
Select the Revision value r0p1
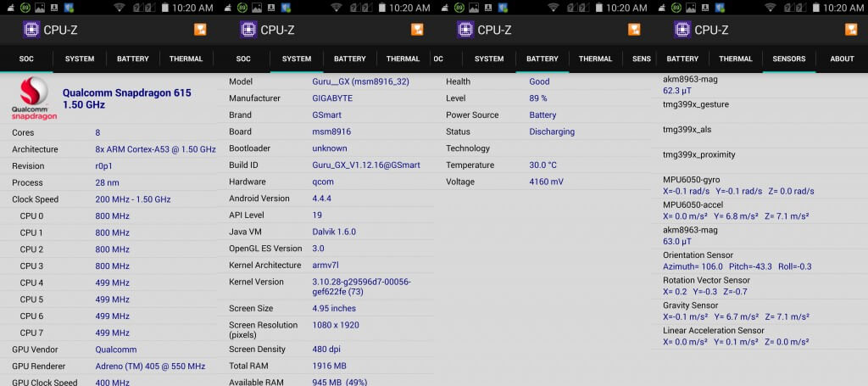pyautogui.click(x=104, y=166)
